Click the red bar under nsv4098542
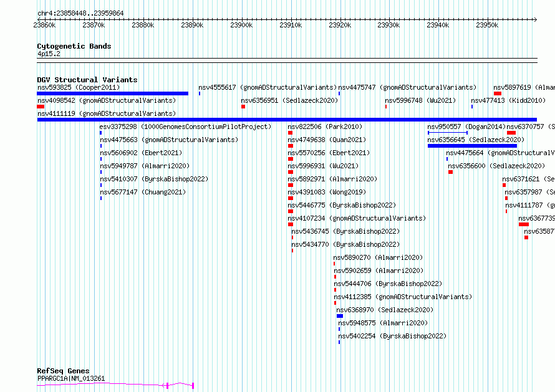The width and height of the screenshot is (555, 392). click(x=41, y=107)
